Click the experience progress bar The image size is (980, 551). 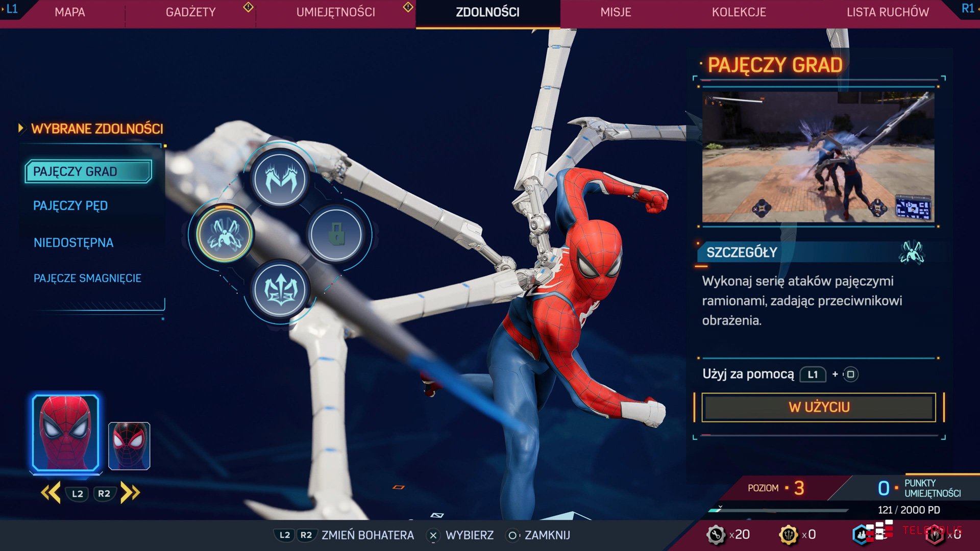(778, 510)
